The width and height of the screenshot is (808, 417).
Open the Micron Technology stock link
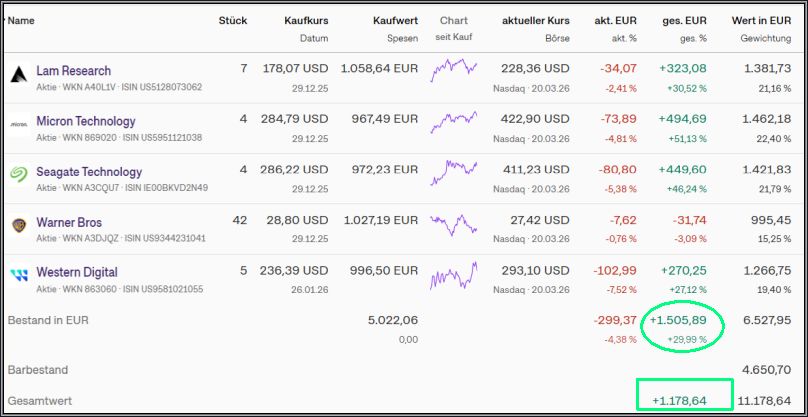[85, 121]
